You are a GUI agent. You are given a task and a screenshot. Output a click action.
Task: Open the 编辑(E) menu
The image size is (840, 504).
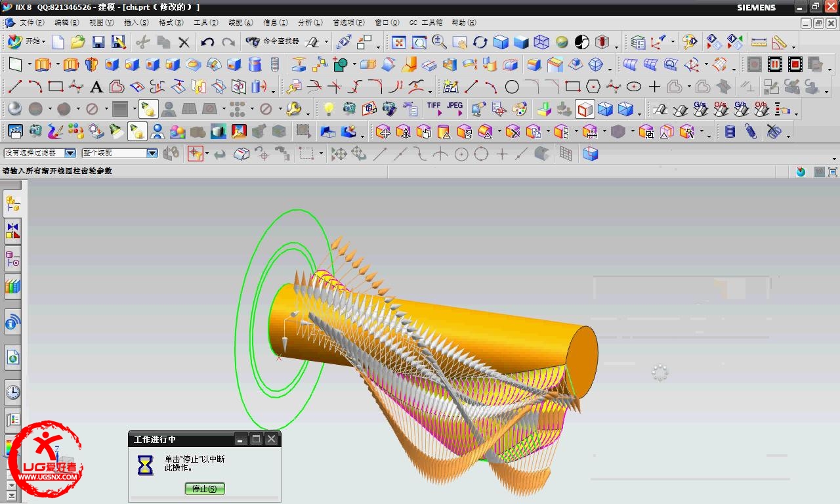click(67, 22)
